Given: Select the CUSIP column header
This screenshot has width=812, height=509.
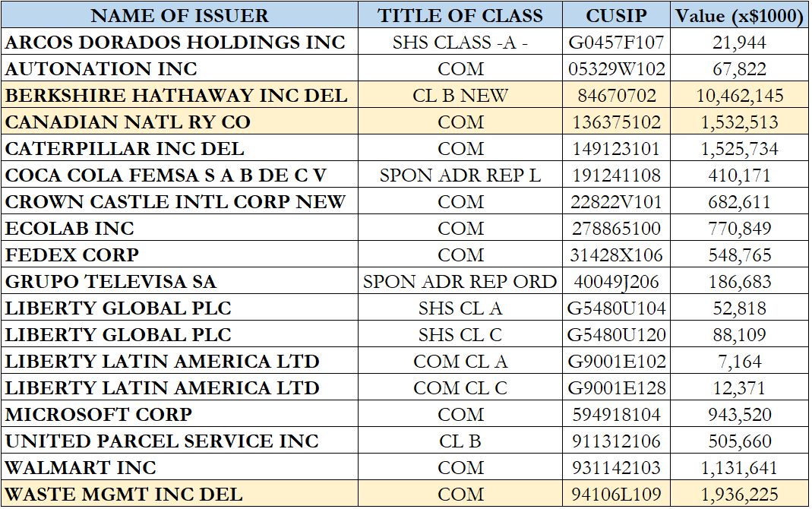Looking at the screenshot, I should pyautogui.click(x=617, y=16).
